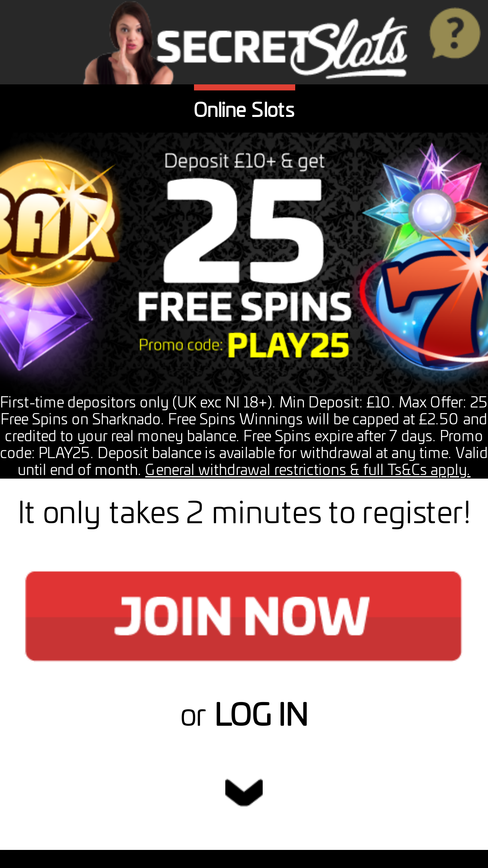
Task: Open General withdrawal restrictions & full Ts&Cs link
Action: pyautogui.click(x=308, y=469)
